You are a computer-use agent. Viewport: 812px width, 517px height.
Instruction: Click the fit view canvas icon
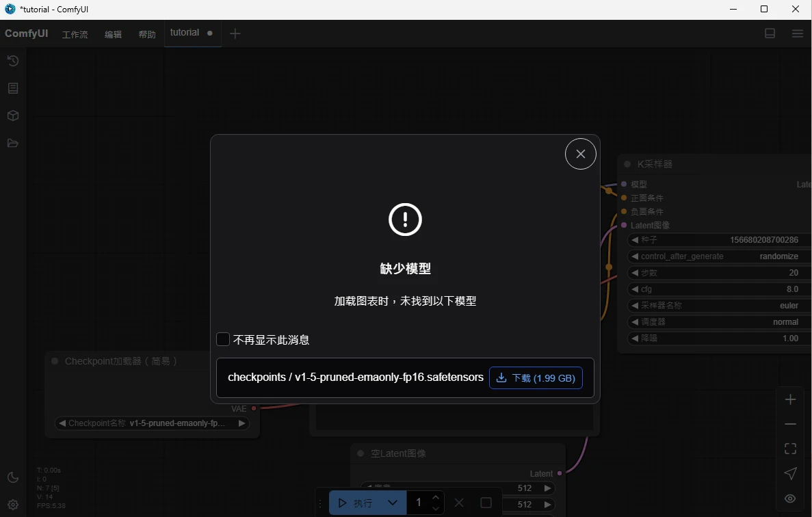[790, 449]
